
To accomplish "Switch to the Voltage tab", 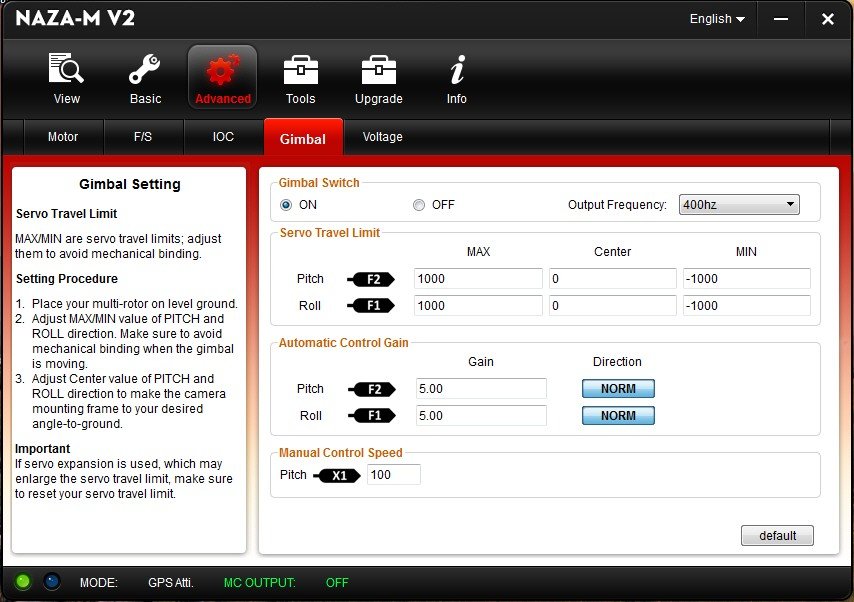I will [x=383, y=137].
